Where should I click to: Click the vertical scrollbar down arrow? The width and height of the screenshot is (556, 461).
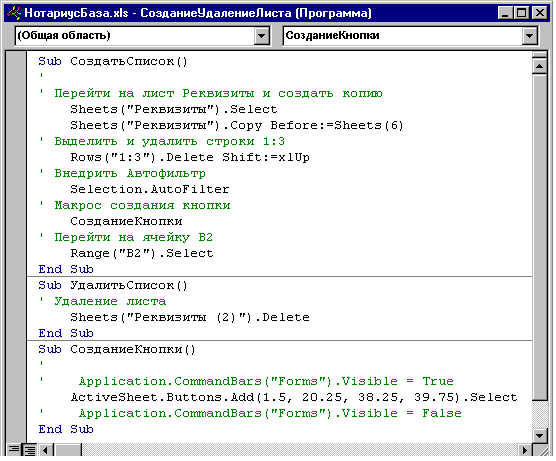(x=539, y=435)
